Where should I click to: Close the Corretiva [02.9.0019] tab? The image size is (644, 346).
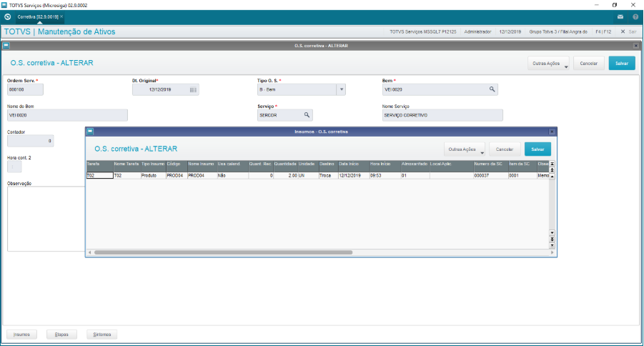click(61, 17)
